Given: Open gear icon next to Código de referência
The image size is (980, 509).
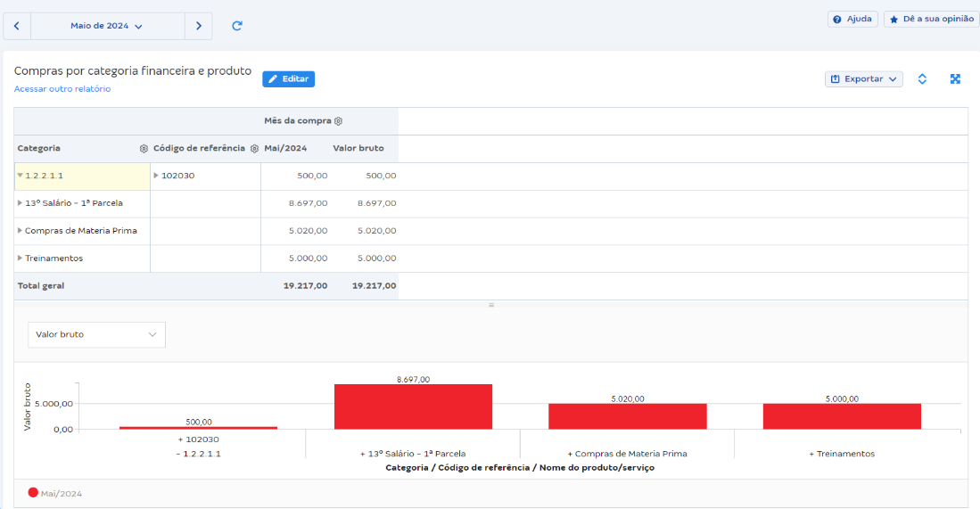Looking at the screenshot, I should click(254, 149).
